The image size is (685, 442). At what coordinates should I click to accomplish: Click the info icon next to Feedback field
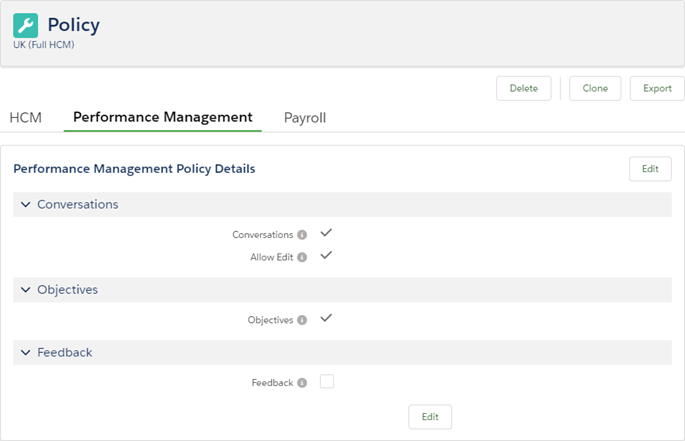[302, 382]
